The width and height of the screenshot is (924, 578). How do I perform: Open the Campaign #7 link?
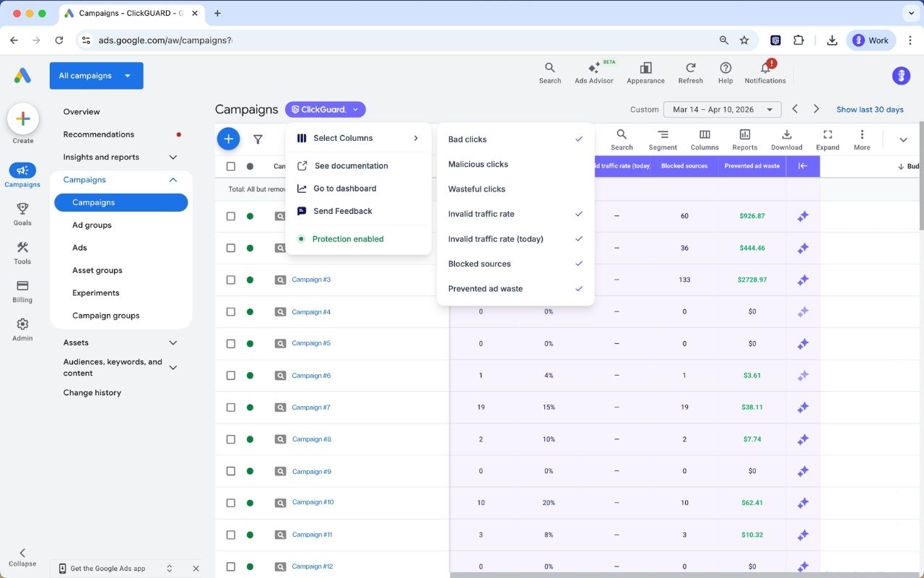pos(311,407)
